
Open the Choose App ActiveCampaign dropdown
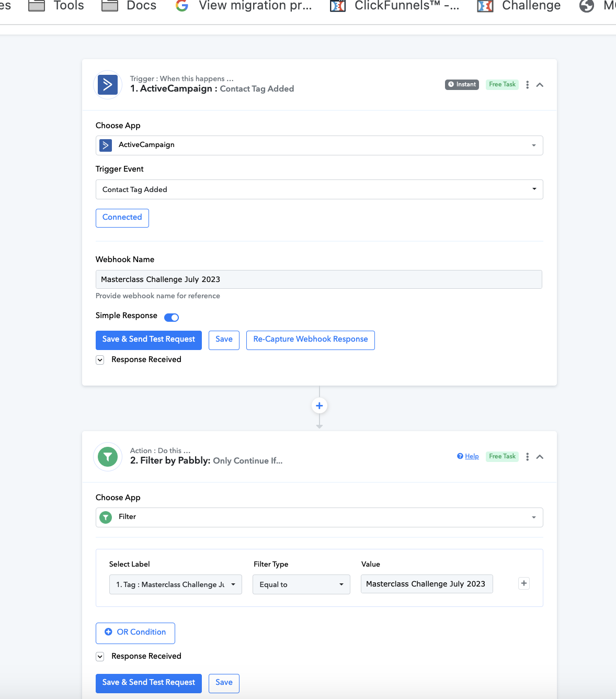[320, 145]
